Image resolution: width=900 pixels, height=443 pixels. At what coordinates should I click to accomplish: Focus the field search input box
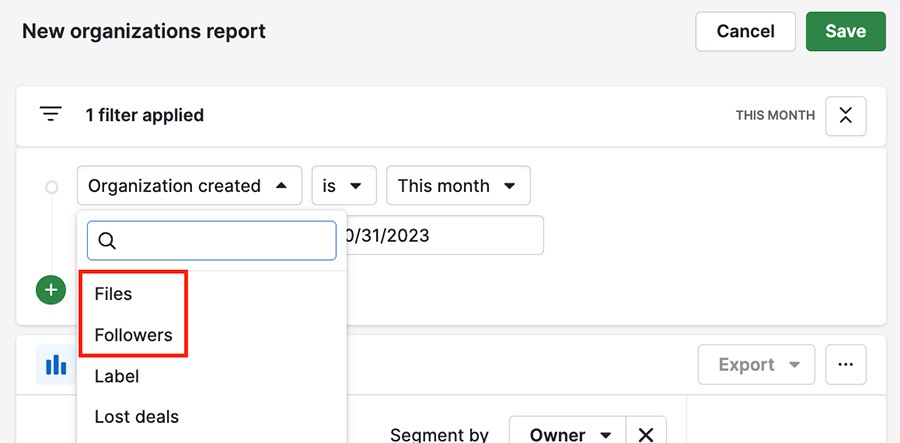click(x=212, y=240)
